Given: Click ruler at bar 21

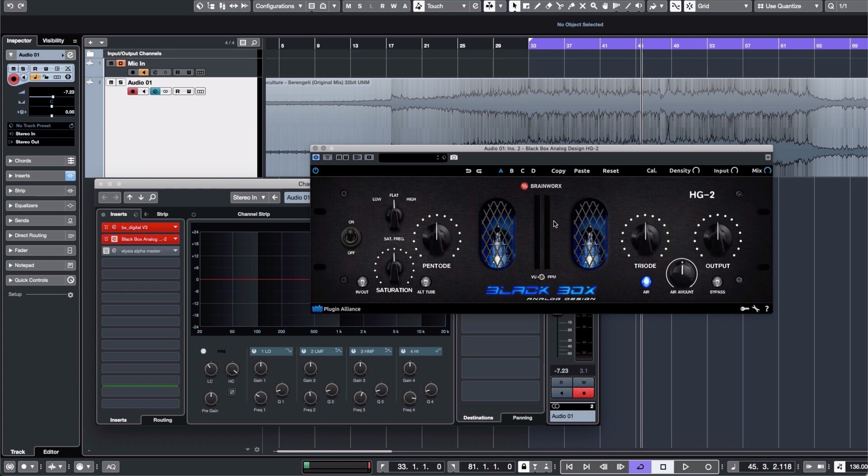Looking at the screenshot, I should point(425,45).
